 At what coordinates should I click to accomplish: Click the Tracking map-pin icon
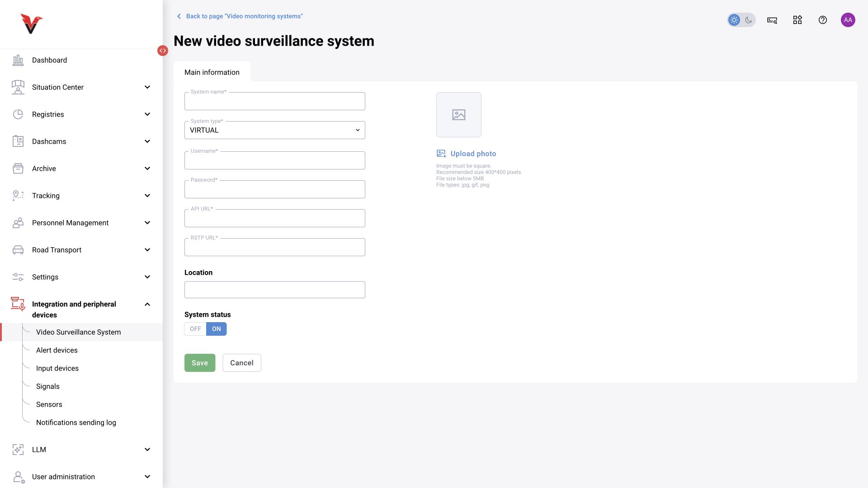[18, 196]
